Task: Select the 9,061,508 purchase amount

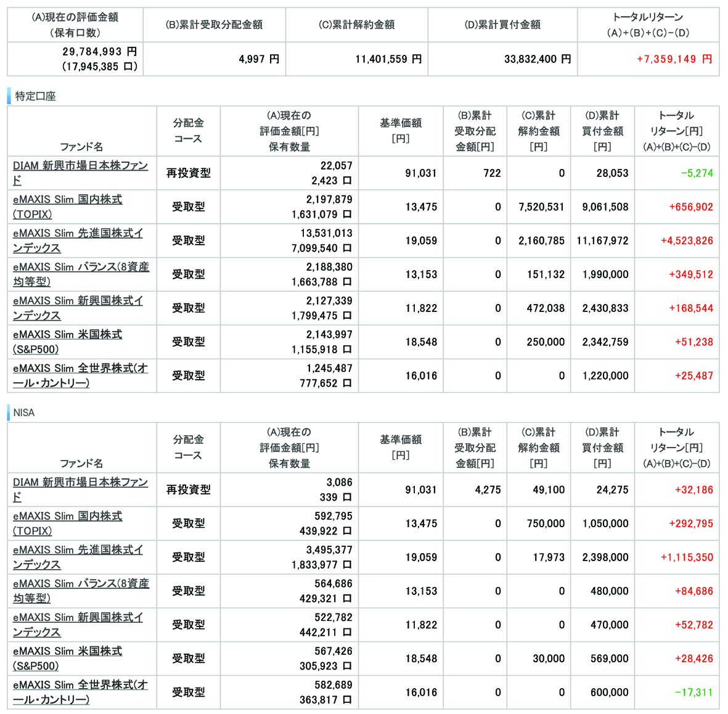Action: (605, 207)
